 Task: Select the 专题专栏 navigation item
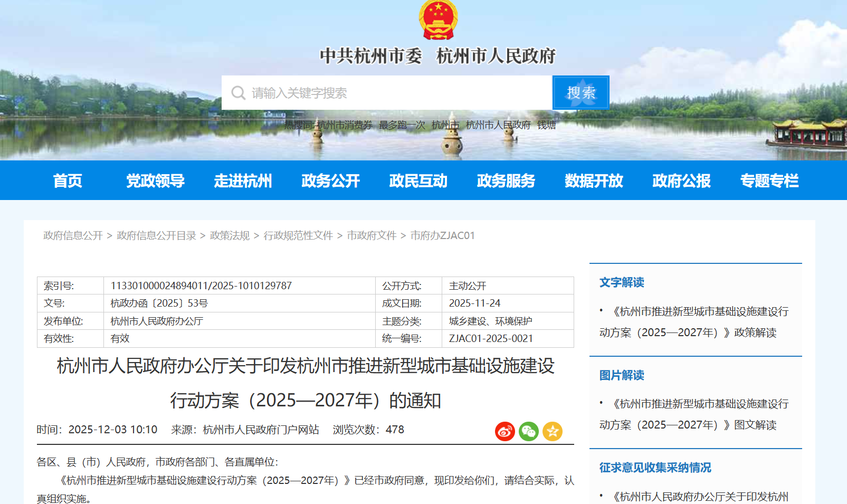click(769, 181)
